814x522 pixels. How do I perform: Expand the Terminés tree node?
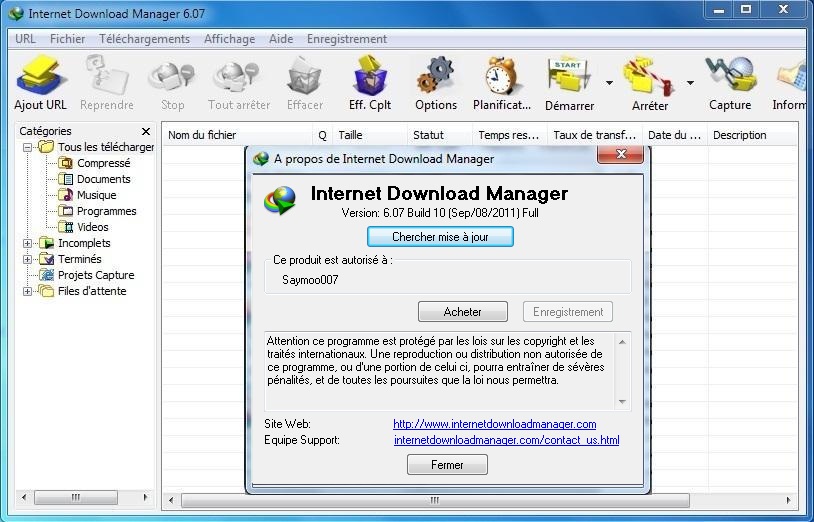(28, 259)
